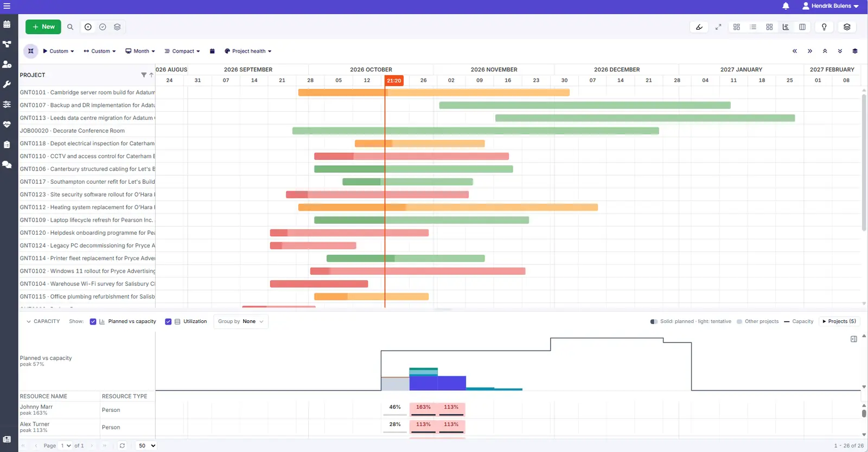The image size is (868, 452).
Task: Expand the Projects (5) legend
Action: point(839,321)
